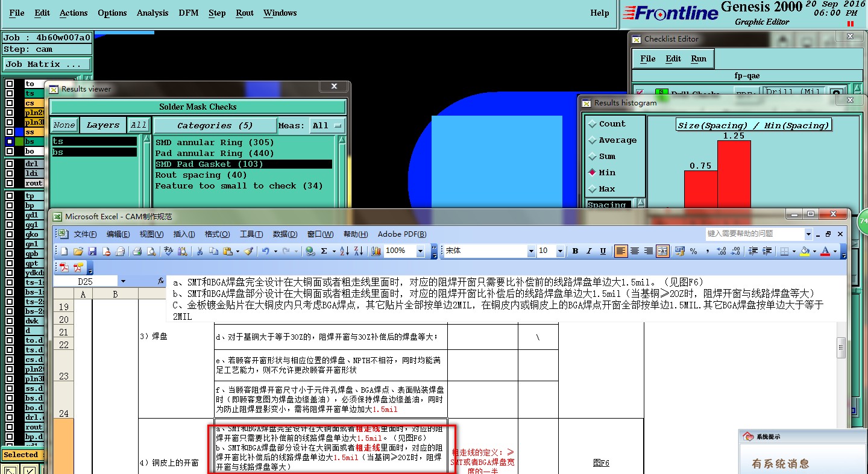Image resolution: width=868 pixels, height=474 pixels.
Task: Open Print Preview in Excel toolbar
Action: 151,251
